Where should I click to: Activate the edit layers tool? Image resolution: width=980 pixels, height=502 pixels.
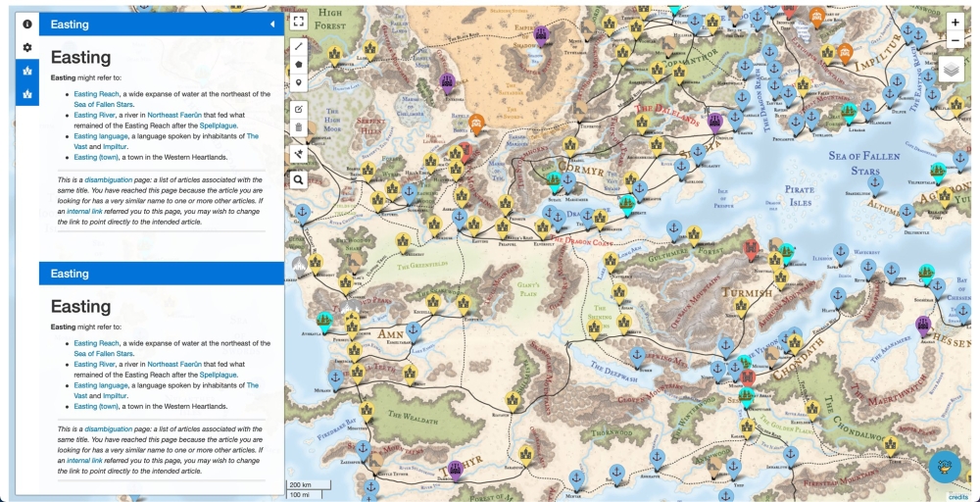coord(299,109)
